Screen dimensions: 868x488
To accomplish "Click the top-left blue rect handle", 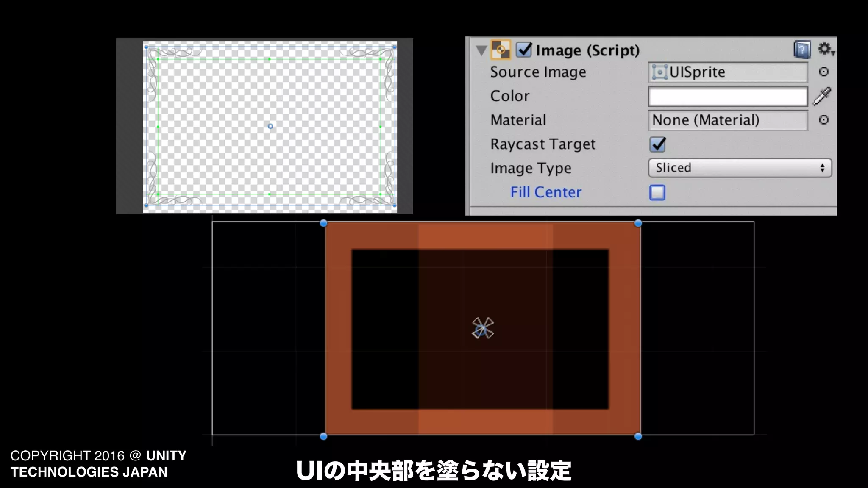I will [323, 223].
